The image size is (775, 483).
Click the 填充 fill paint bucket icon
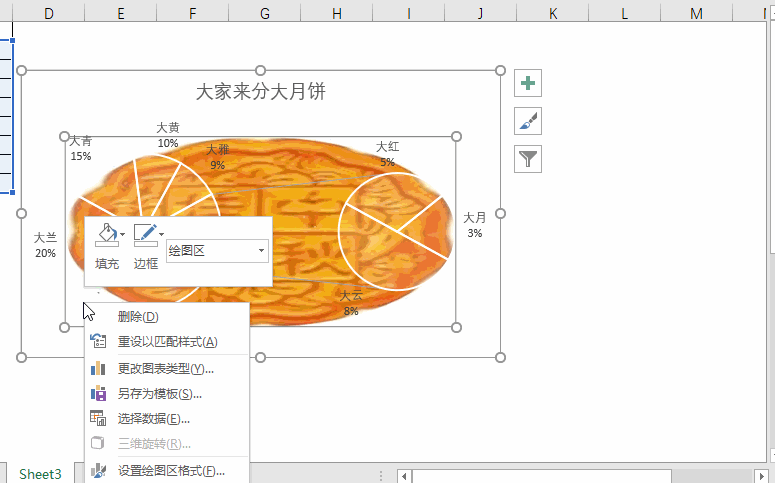tap(107, 235)
